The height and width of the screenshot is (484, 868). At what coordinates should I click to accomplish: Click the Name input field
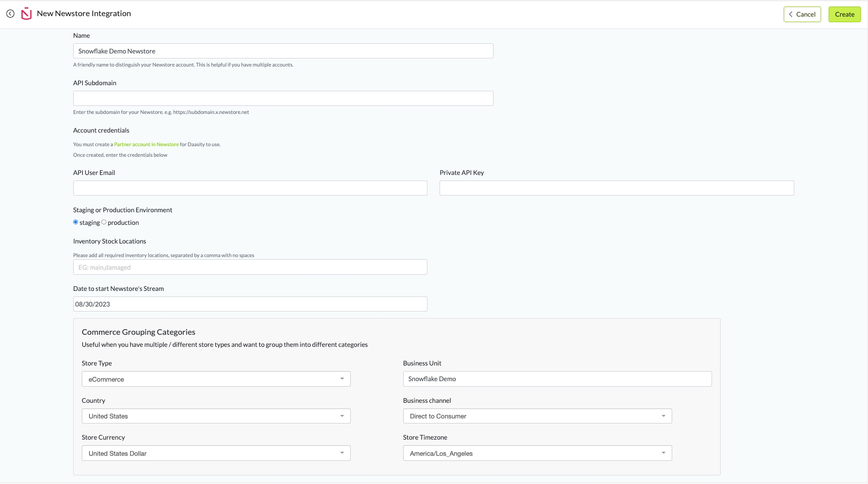(283, 51)
